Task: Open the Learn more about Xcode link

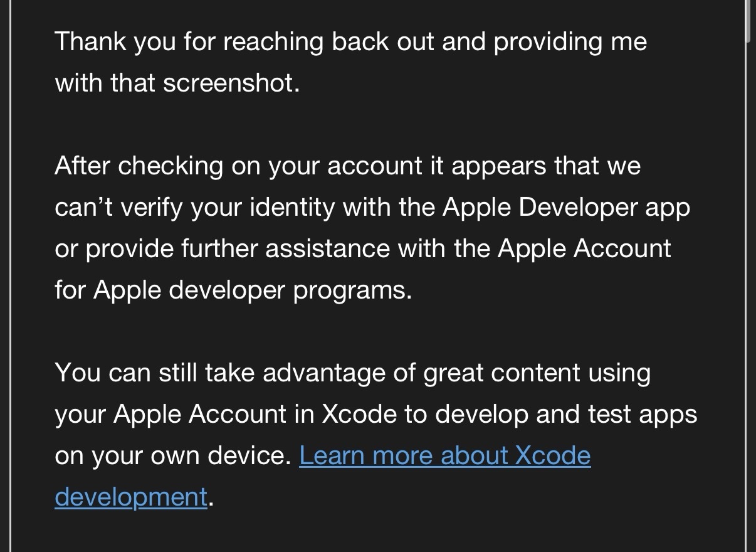Action: 444,456
